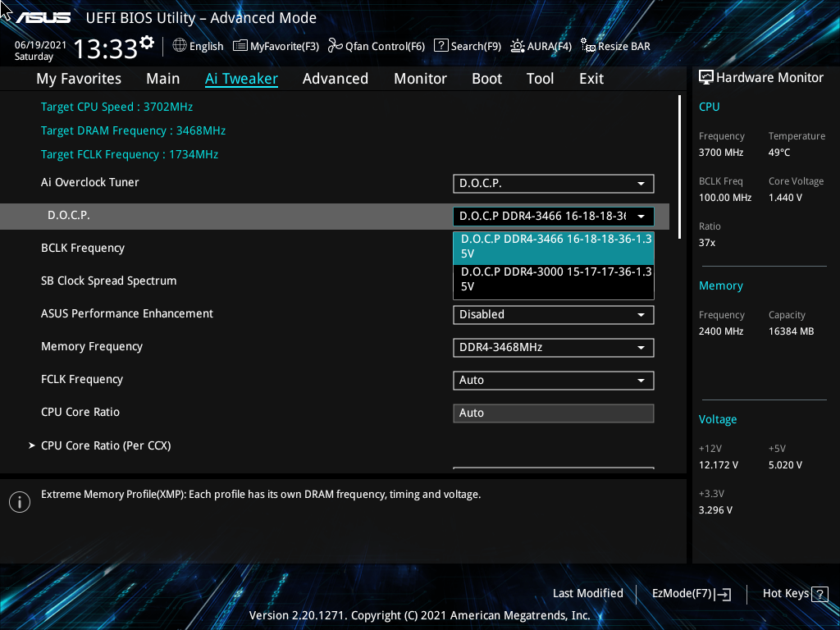This screenshot has height=630, width=840.
Task: Open the FCLK Frequency dropdown
Action: tap(553, 380)
